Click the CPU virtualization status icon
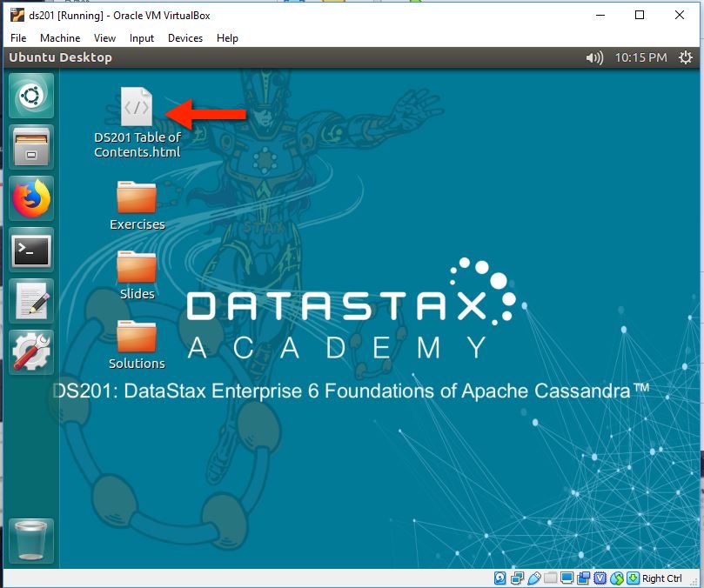704x588 pixels. [x=600, y=578]
